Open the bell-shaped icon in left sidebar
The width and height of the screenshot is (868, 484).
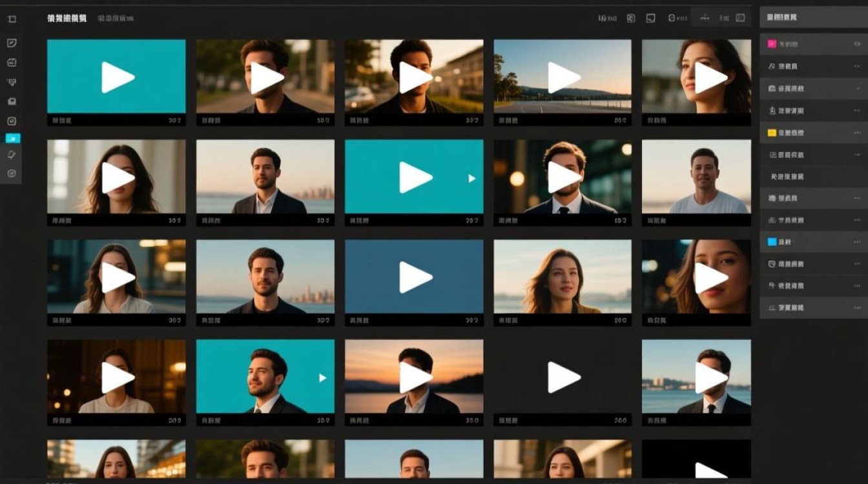12,155
